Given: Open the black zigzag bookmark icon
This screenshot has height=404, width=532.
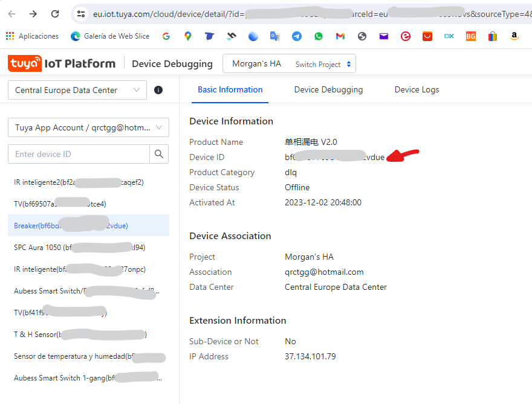Looking at the screenshot, I should pos(232,36).
